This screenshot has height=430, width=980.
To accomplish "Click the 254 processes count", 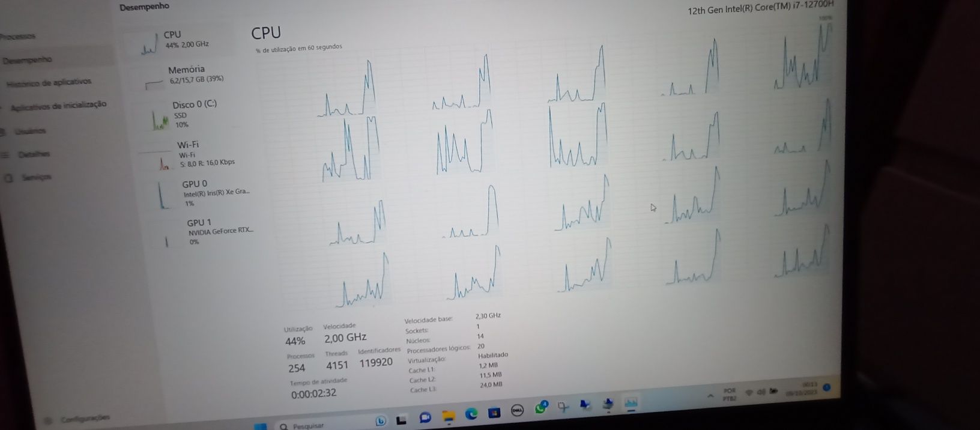I will coord(297,368).
